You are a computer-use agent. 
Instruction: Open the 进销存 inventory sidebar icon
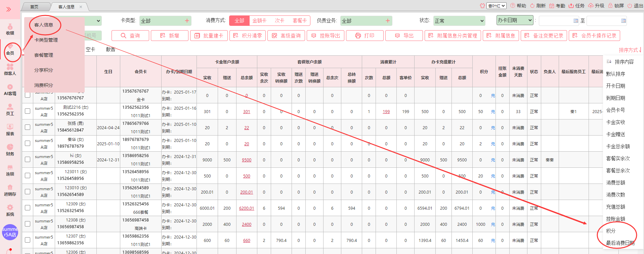click(x=10, y=191)
